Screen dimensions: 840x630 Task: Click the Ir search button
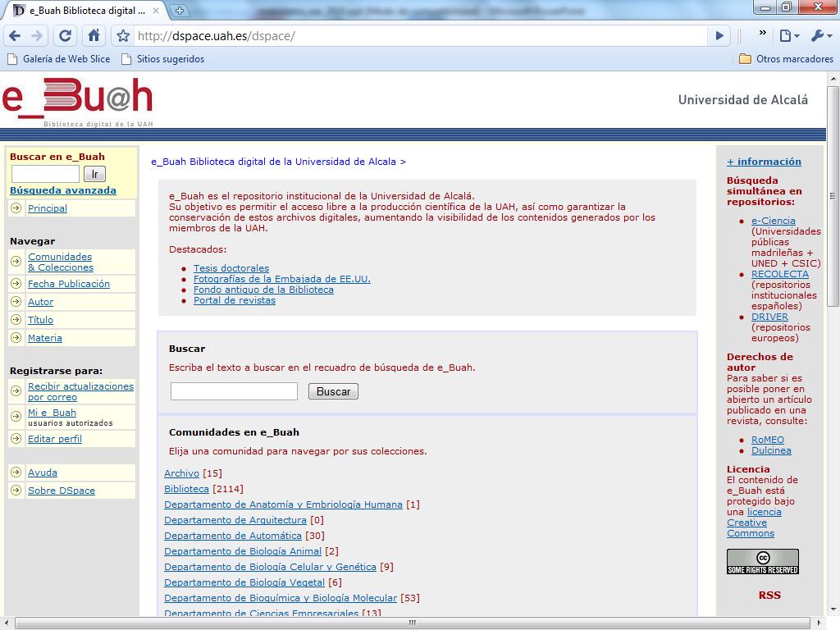coord(95,174)
